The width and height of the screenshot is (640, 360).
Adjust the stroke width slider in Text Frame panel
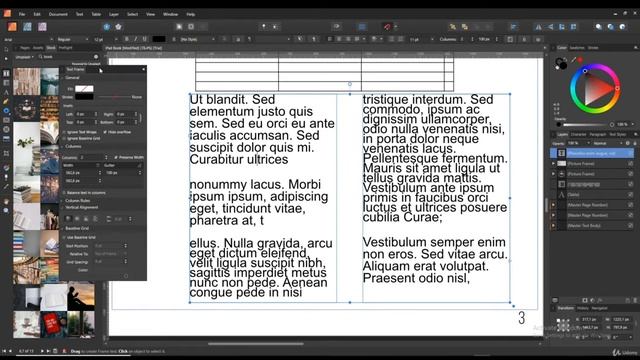tap(113, 97)
